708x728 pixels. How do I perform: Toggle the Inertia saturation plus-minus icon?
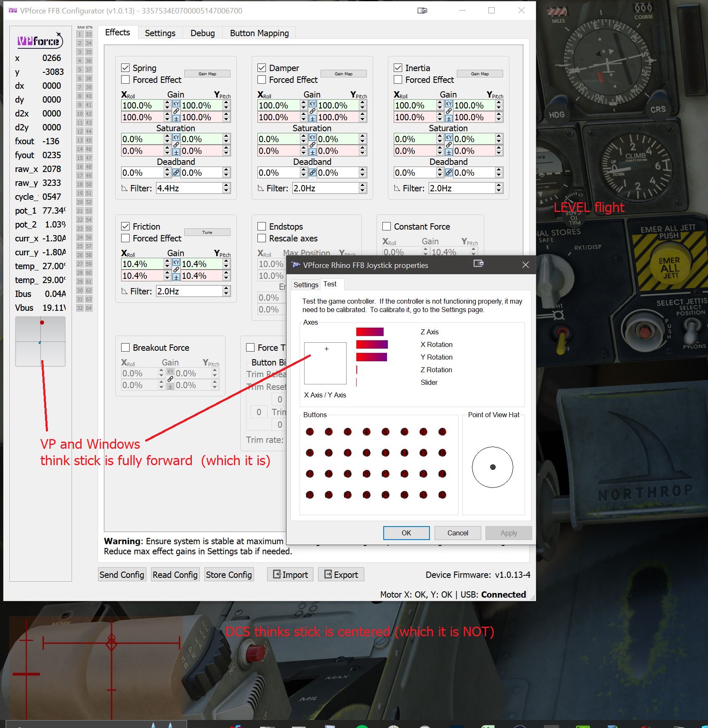coord(449,152)
